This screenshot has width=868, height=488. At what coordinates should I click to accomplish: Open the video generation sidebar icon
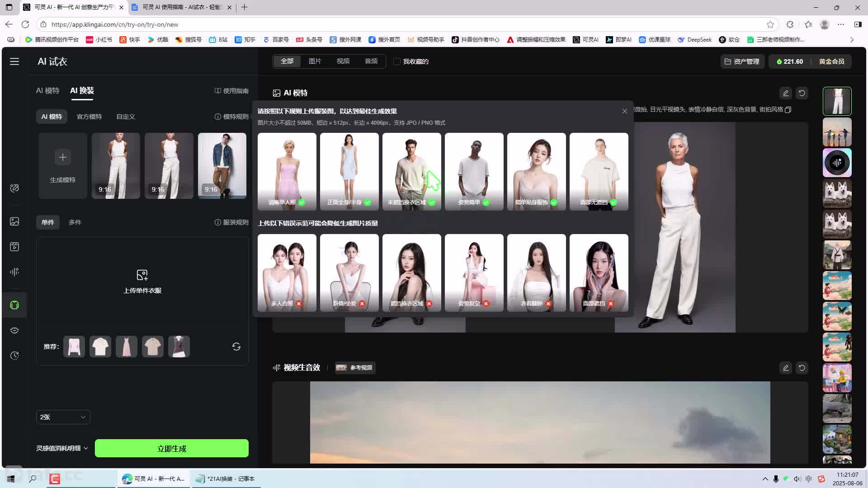point(14,247)
